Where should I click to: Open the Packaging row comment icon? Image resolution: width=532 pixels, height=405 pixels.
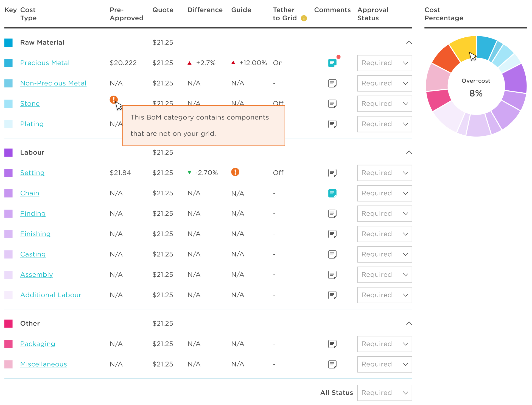tap(332, 344)
